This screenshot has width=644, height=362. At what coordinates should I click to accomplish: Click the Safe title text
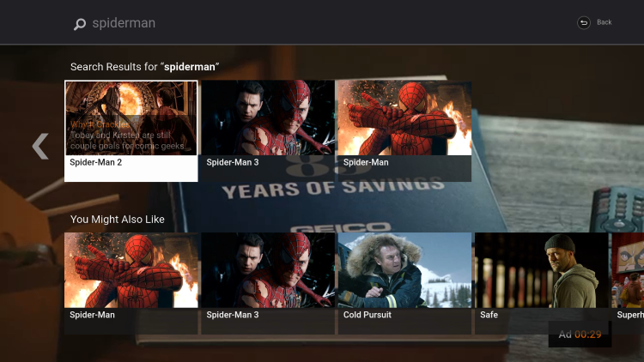(489, 315)
